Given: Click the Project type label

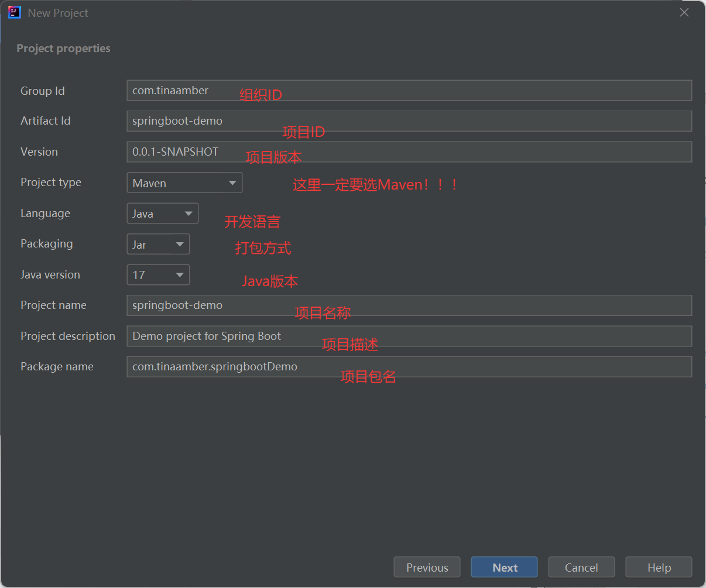Looking at the screenshot, I should point(51,183).
